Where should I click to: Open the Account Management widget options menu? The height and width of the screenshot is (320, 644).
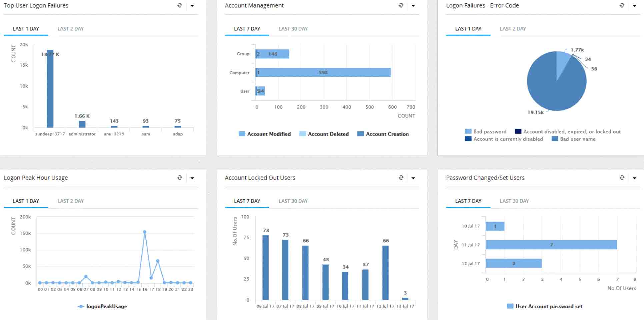point(413,5)
